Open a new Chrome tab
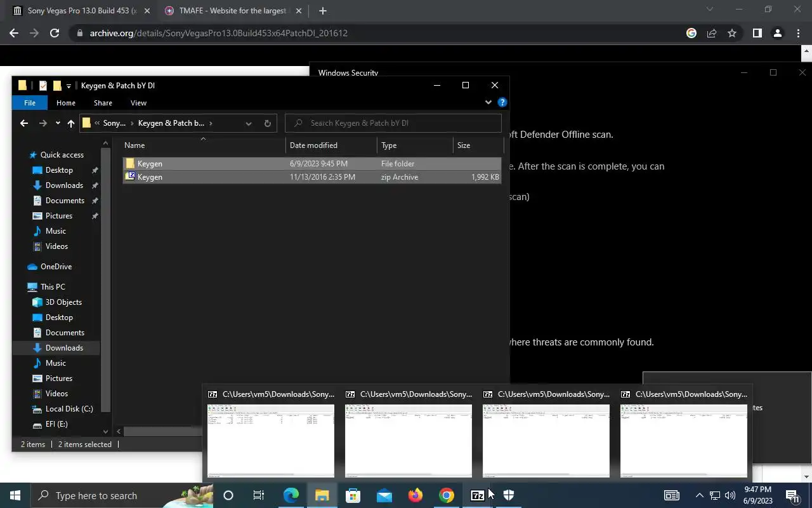The width and height of the screenshot is (812, 508). pyautogui.click(x=323, y=11)
